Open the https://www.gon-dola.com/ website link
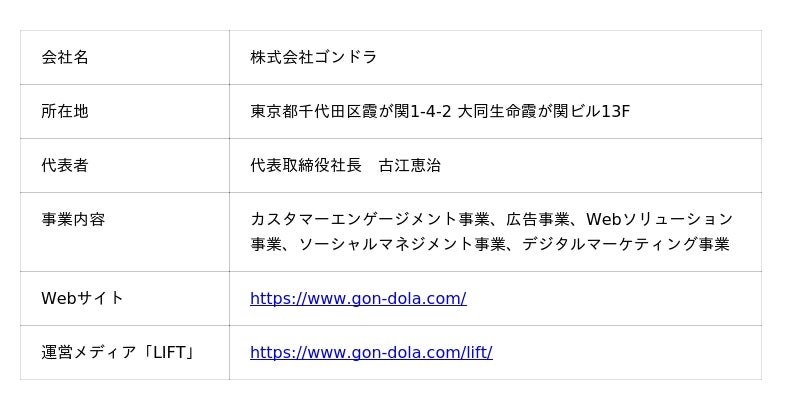 [357, 298]
